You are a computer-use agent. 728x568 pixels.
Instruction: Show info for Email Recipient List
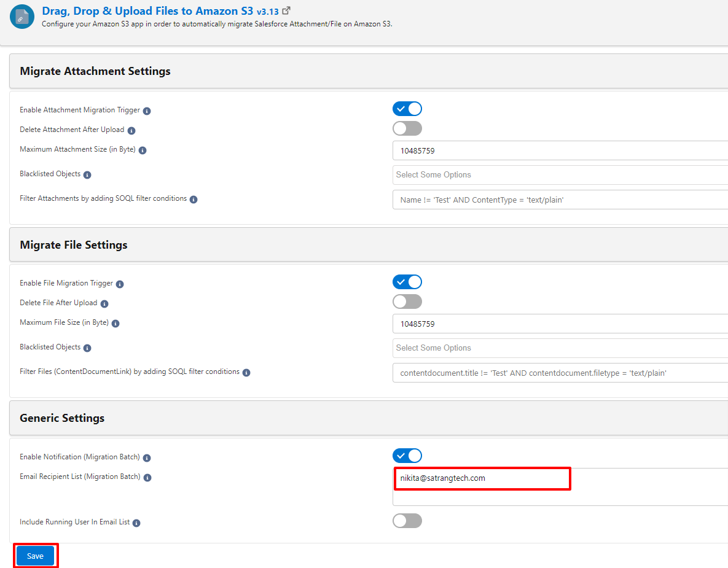coord(147,478)
